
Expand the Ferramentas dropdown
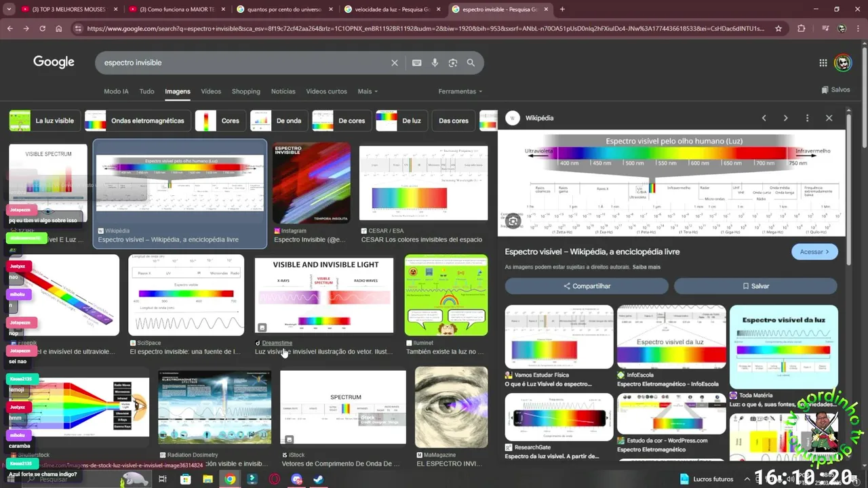pyautogui.click(x=460, y=91)
